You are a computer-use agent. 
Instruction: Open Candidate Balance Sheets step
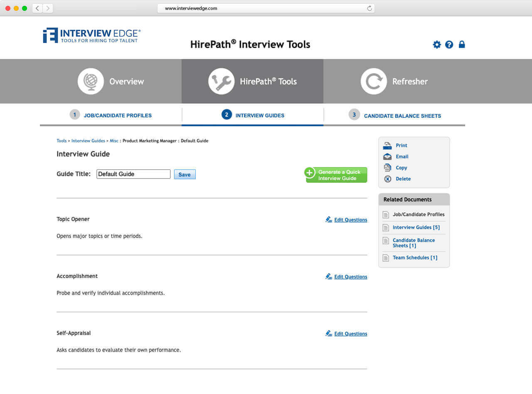tap(402, 116)
